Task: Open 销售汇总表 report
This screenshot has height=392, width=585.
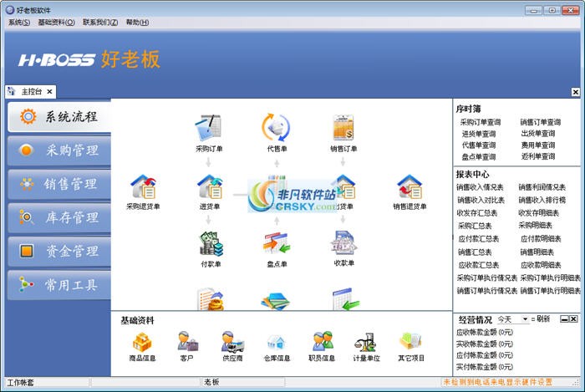Action: (475, 252)
